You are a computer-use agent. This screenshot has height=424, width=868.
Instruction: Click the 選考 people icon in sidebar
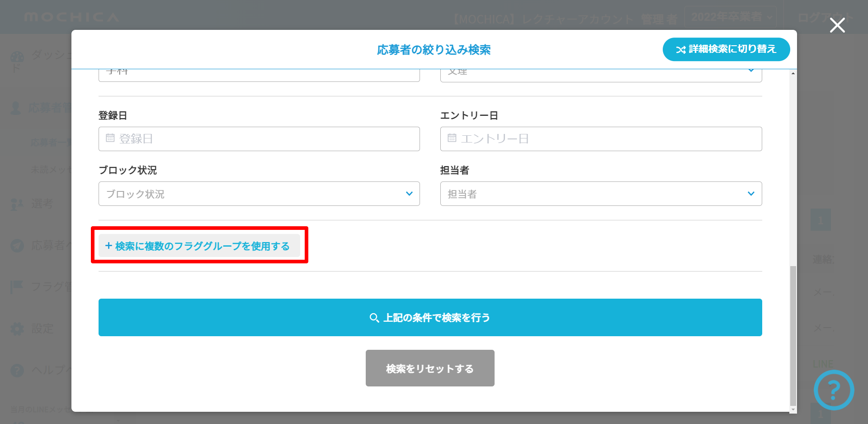[x=17, y=204]
